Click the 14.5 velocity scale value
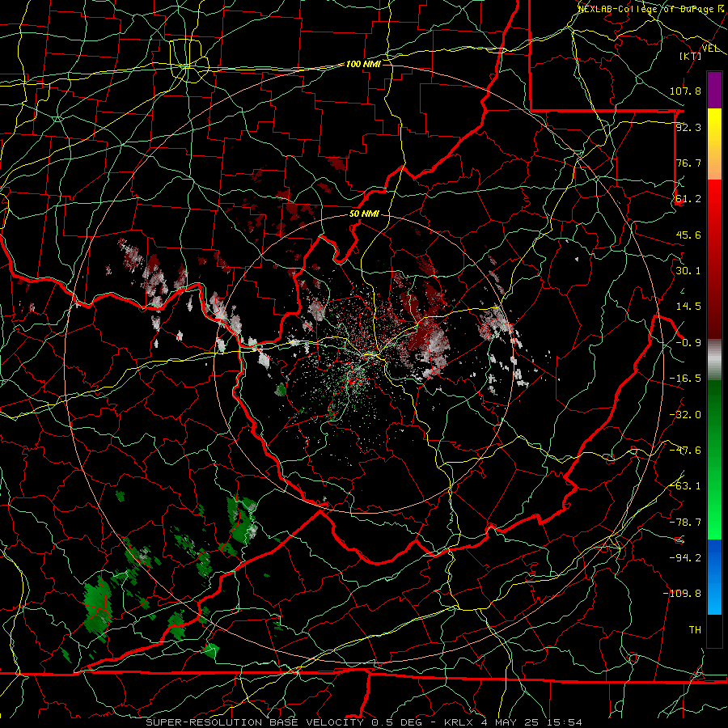 [x=688, y=307]
